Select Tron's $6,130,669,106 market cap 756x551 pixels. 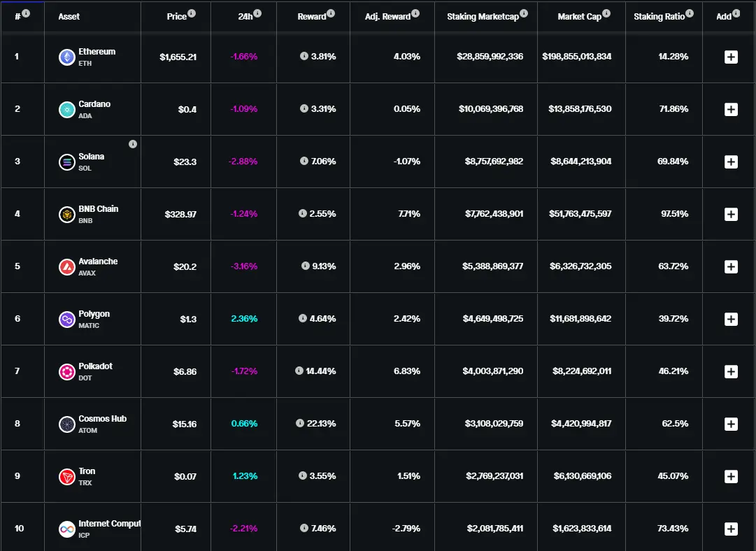coord(583,475)
